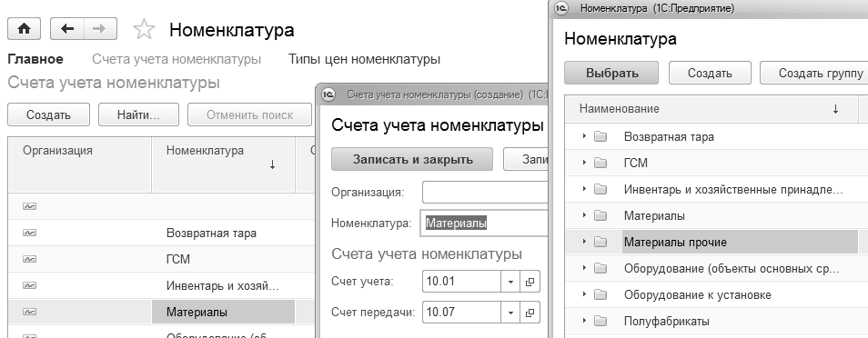Expand the Возвратная тара group in the selection list
Image resolution: width=868 pixels, height=338 pixels.
point(584,136)
